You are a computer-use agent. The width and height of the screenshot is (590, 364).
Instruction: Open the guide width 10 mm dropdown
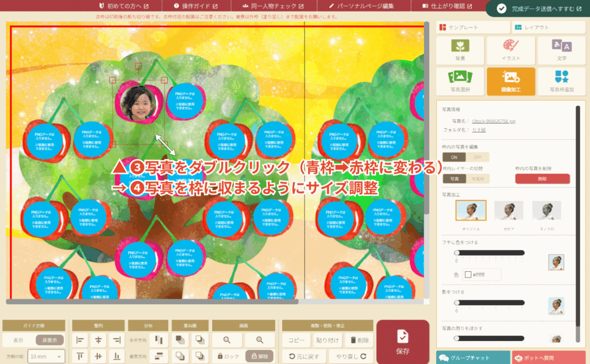tap(45, 357)
